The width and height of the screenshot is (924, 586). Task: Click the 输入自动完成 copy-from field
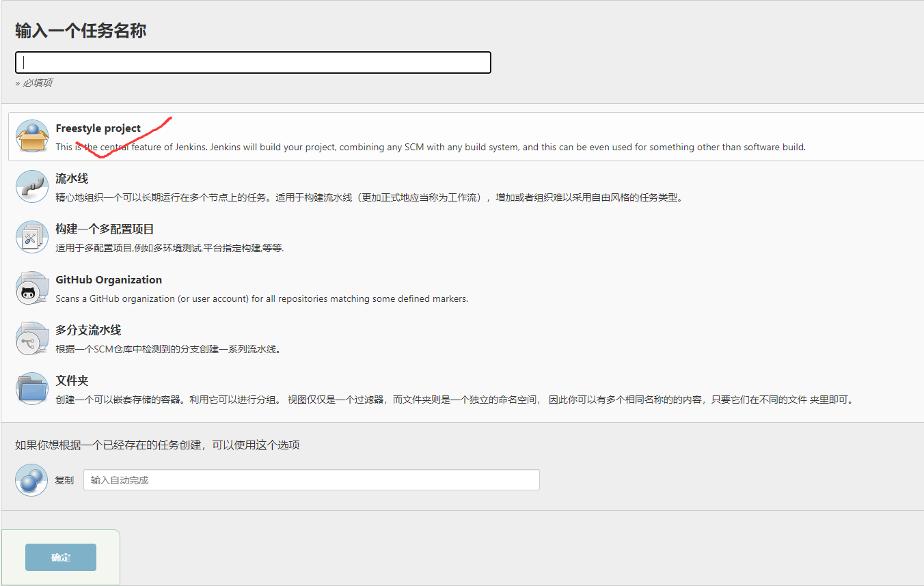(x=312, y=480)
